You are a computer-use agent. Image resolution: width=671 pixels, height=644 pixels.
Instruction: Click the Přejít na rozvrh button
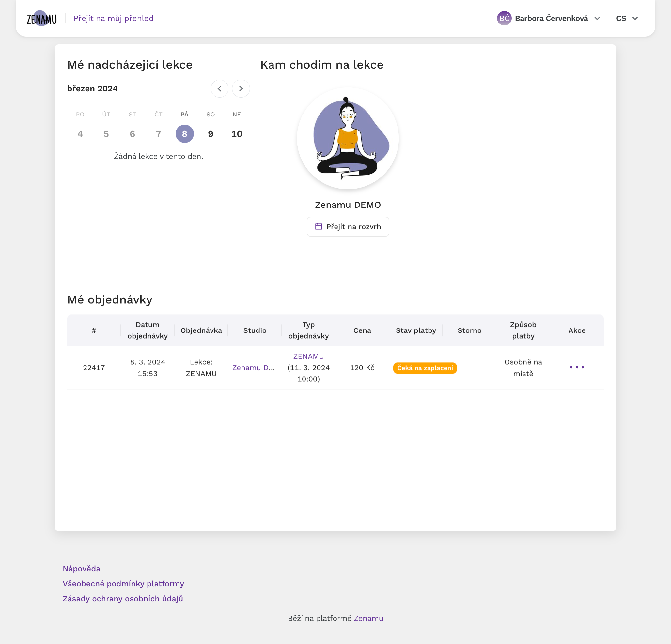click(x=348, y=226)
